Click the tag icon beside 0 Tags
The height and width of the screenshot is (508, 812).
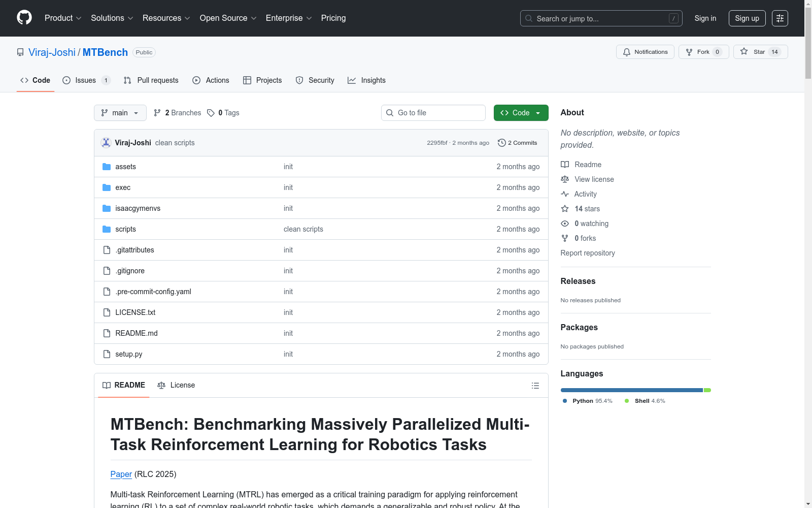coord(211,113)
